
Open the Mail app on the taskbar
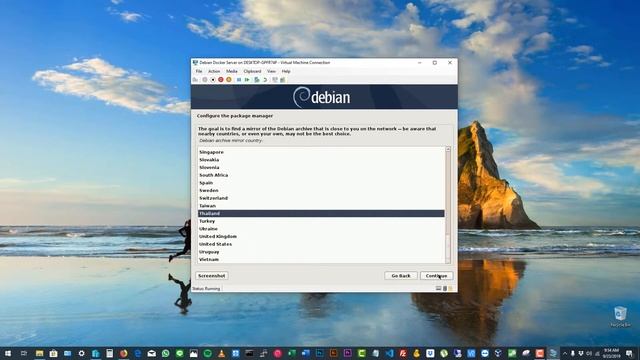151,353
